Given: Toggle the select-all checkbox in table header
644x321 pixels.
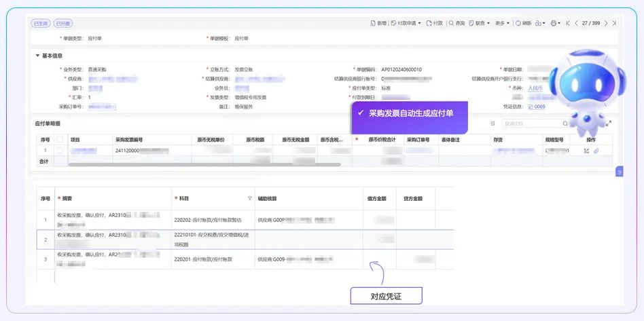Looking at the screenshot, I should coord(60,139).
